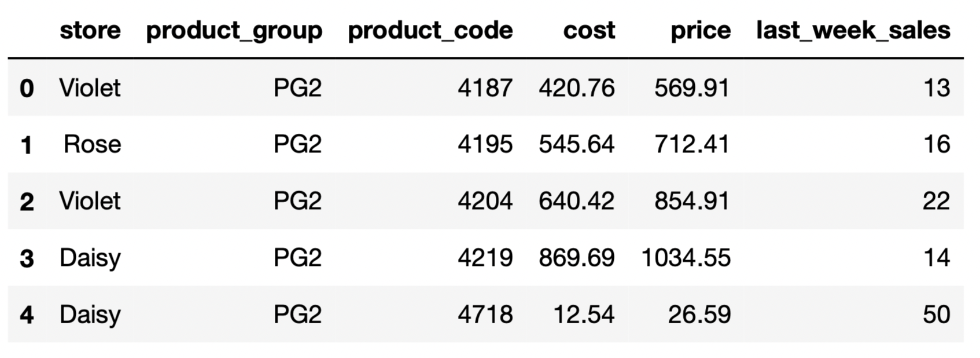Select row index 0
This screenshot has width=980, height=358.
[27, 88]
